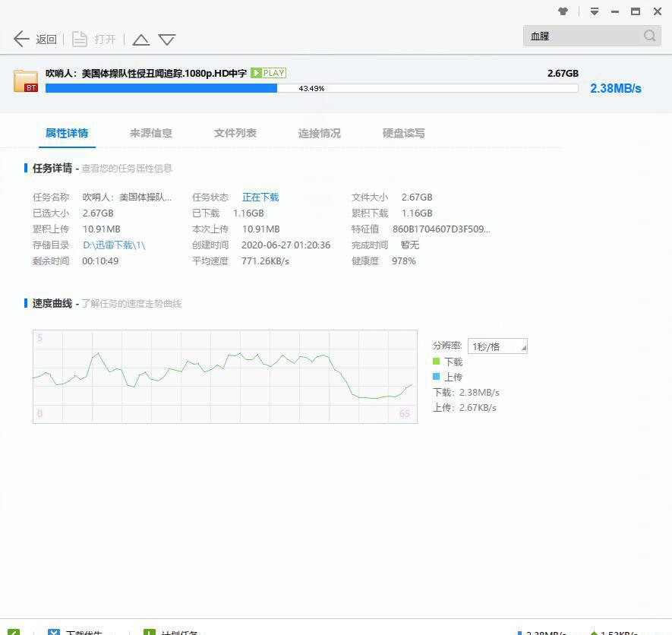
Task: Click the 43.49% progress label
Action: [x=311, y=88]
